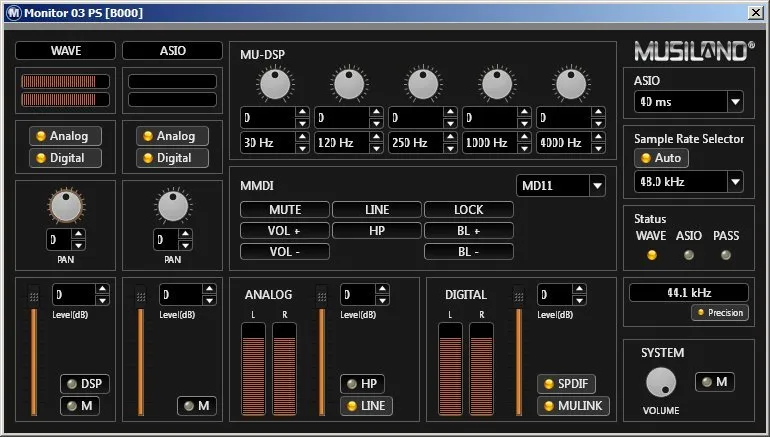Click the Musiland title bar icon

(x=14, y=13)
